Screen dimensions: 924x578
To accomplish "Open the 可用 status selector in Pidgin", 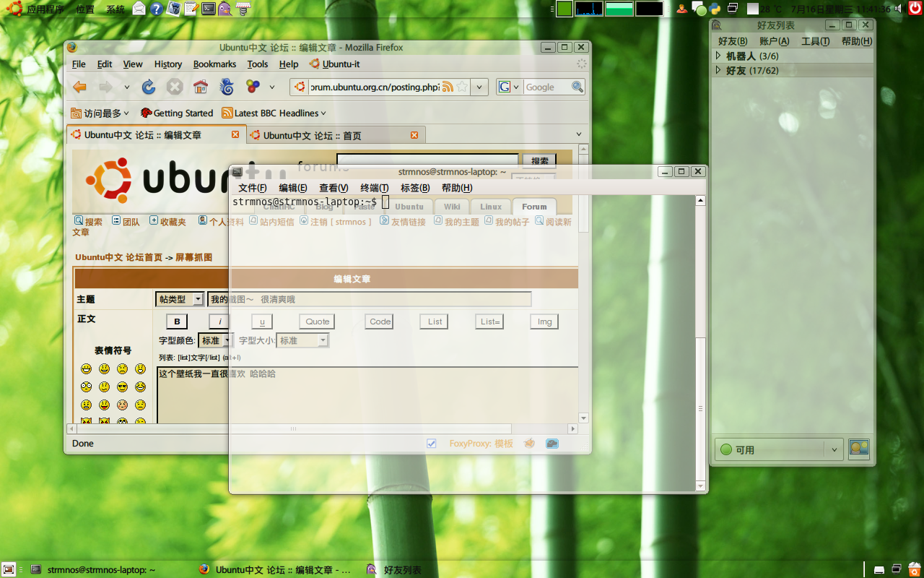I will click(779, 449).
